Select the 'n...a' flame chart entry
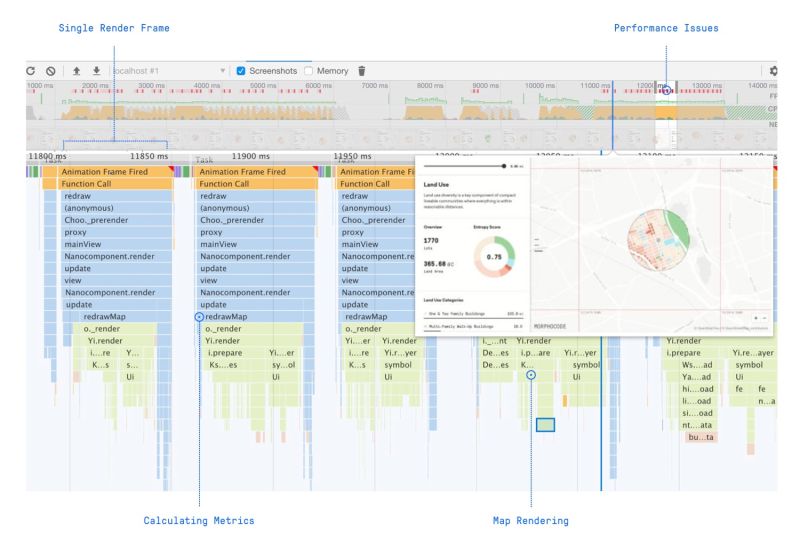The image size is (800, 547). click(x=766, y=401)
